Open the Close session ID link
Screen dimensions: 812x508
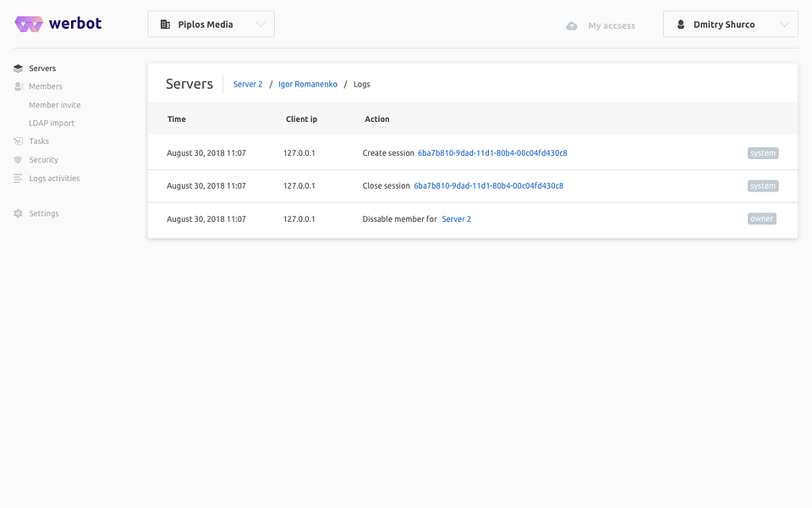coord(488,185)
